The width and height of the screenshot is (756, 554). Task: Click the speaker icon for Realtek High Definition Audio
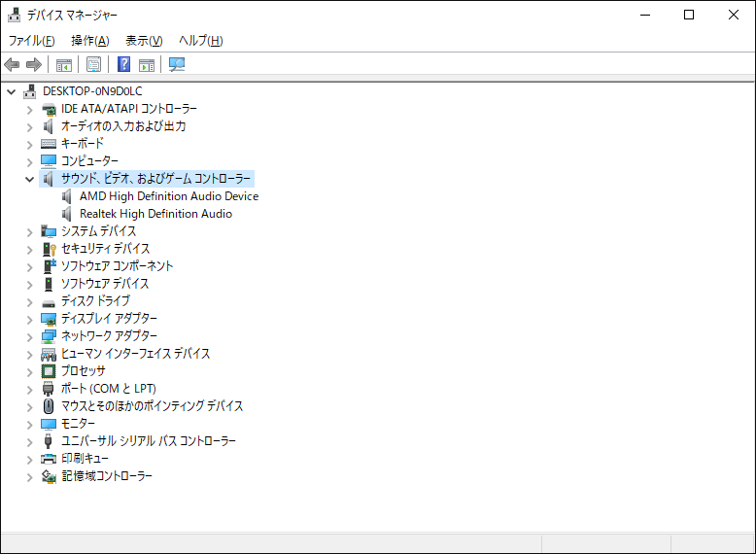coord(67,214)
